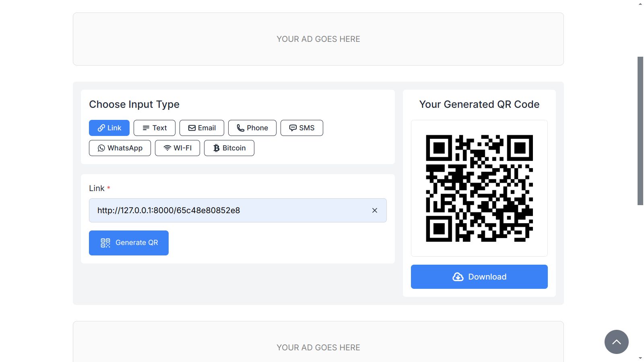The image size is (644, 362).
Task: Click the WI-FI signal icon
Action: pos(167,148)
